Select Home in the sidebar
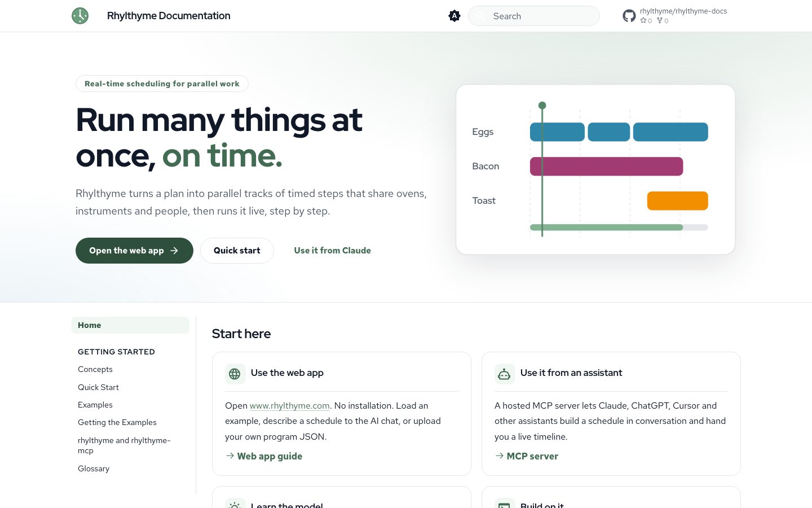The width and height of the screenshot is (812, 508). point(130,325)
